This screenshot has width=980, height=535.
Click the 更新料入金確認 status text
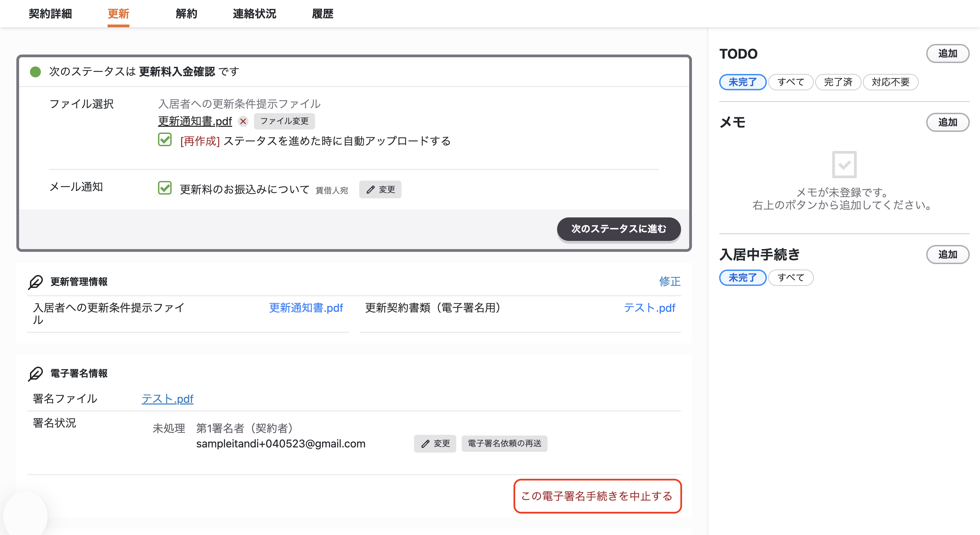pos(177,72)
